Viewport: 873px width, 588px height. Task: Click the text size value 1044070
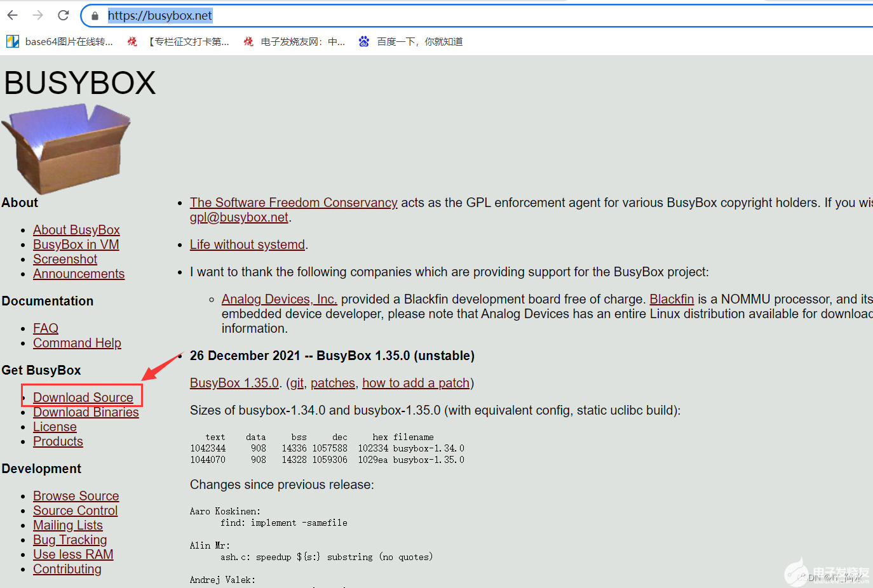pos(208,460)
